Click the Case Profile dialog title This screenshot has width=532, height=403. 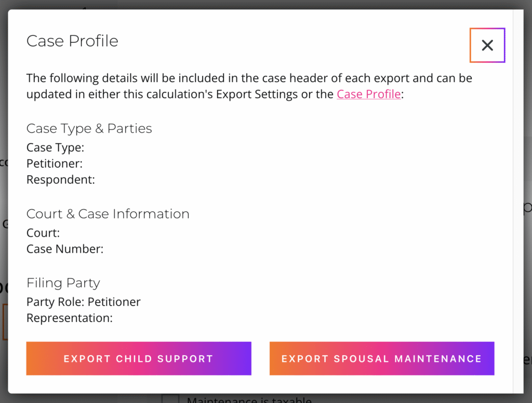(x=72, y=41)
